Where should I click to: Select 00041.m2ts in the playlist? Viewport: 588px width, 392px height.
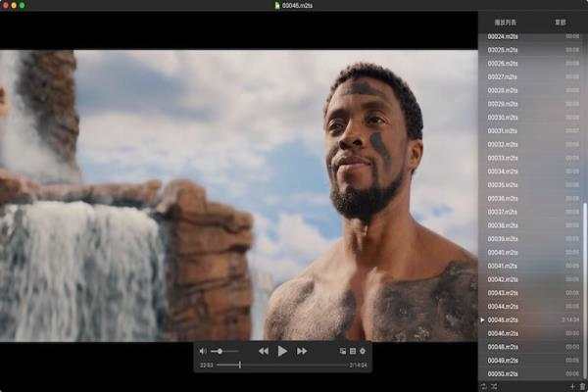530,266
